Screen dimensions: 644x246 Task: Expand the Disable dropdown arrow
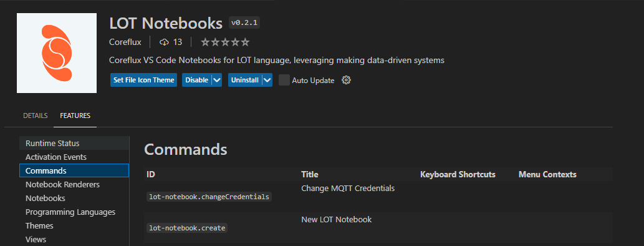pos(217,80)
